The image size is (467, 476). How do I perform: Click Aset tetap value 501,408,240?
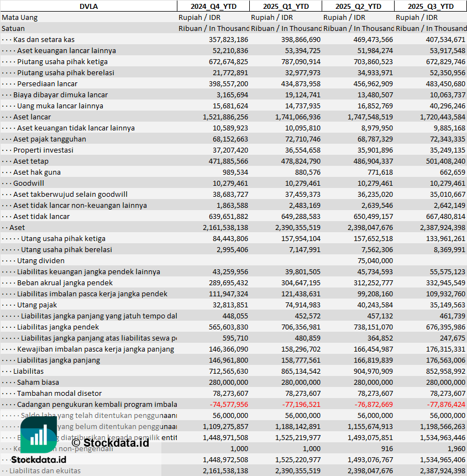[x=445, y=161]
